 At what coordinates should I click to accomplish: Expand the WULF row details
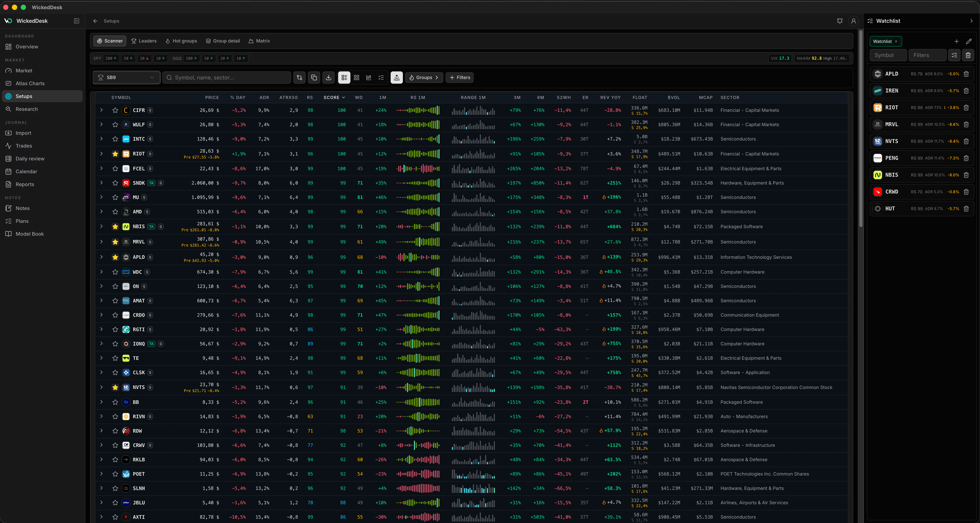tap(101, 124)
